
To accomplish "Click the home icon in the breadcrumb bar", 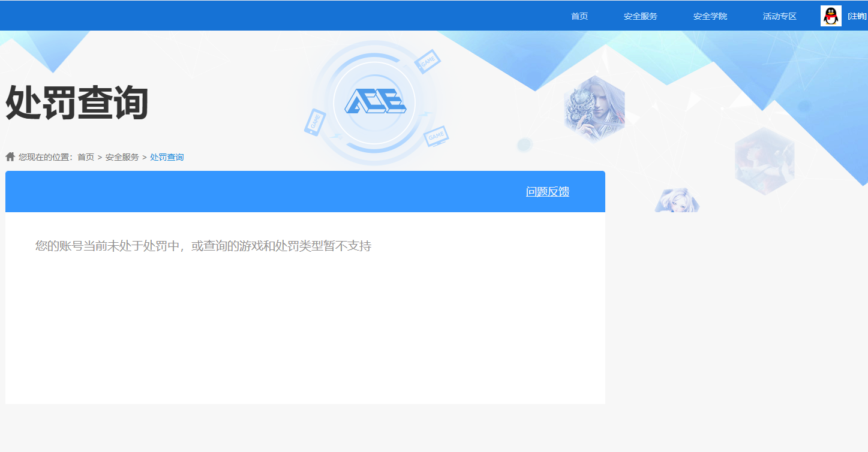I will pyautogui.click(x=10, y=156).
